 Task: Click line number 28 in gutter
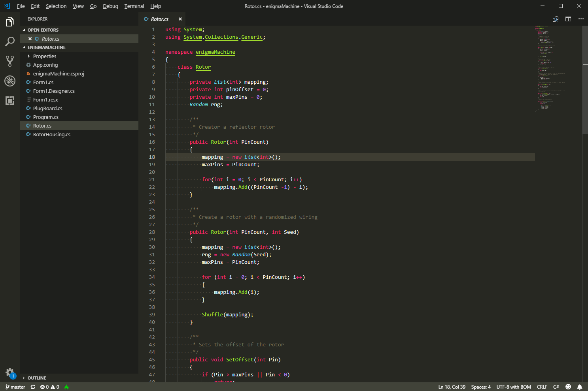152,232
